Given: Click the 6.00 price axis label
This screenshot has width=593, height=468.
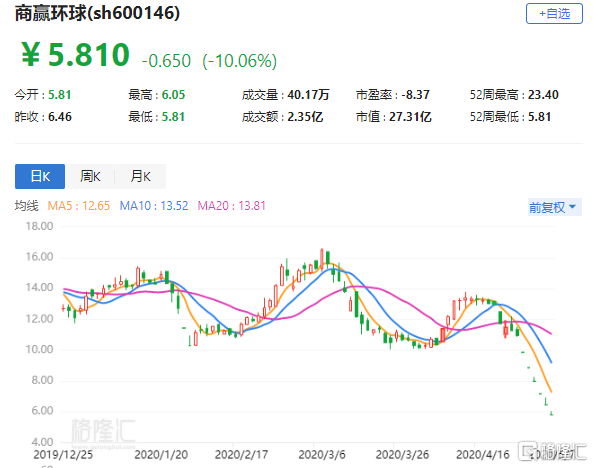Looking at the screenshot, I should coord(42,411).
